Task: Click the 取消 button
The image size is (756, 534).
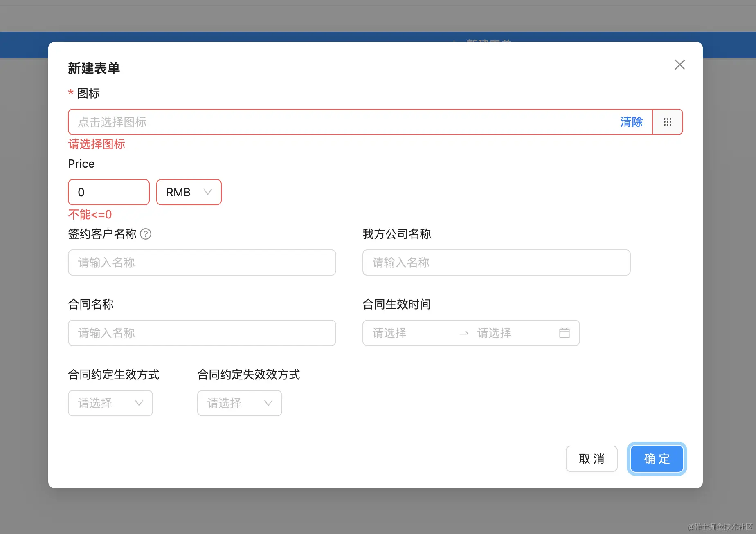Action: tap(592, 459)
